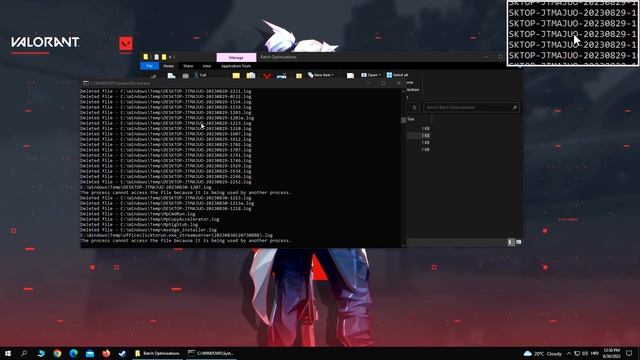This screenshot has width=640, height=360.
Task: Open the New item dropdown
Action: [x=321, y=75]
